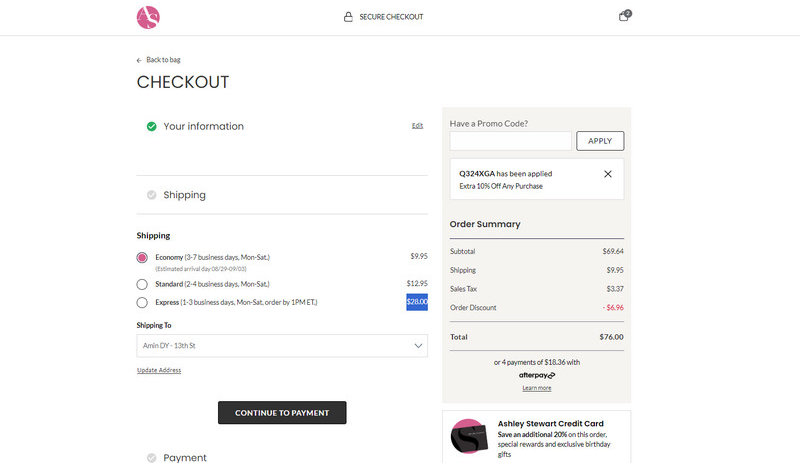This screenshot has height=469, width=800.
Task: Open the shopping bag icon
Action: coord(625,16)
